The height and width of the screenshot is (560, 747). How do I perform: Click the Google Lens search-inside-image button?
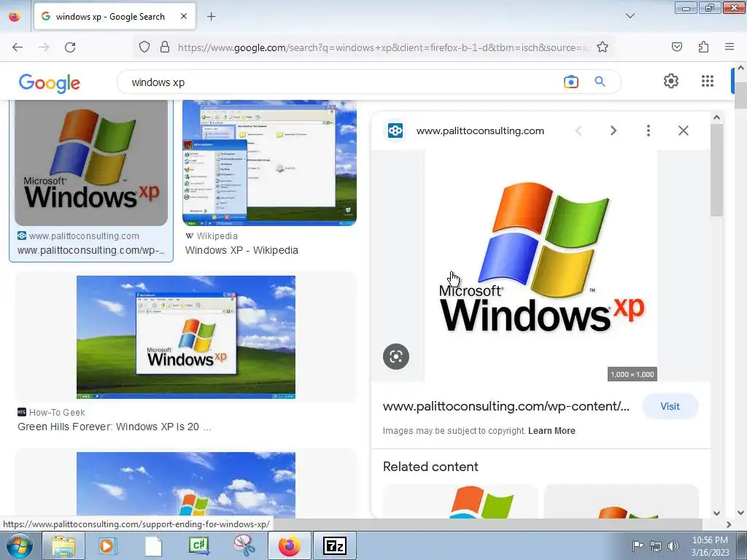(396, 356)
